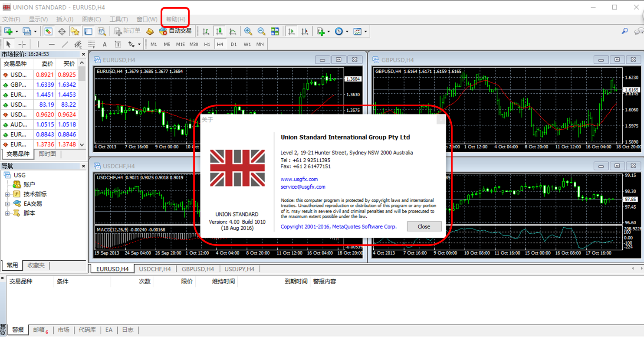Open the 帮助(H) menu
This screenshot has width=644, height=337.
pyautogui.click(x=175, y=19)
